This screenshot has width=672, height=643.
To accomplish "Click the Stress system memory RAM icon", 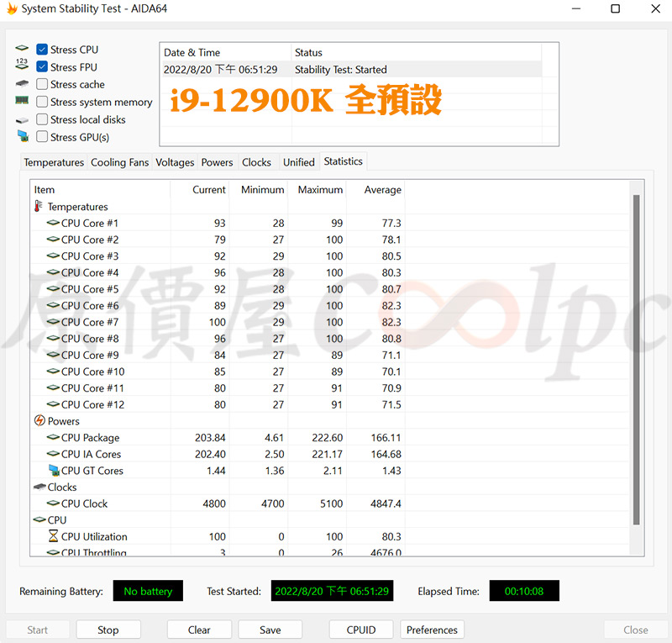I will 22,100.
